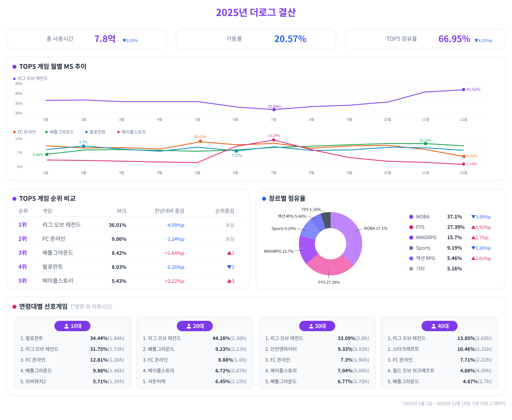Hide the 메이플스토리 series via chart legend
Screen dimensions: 512x420
tap(131, 132)
